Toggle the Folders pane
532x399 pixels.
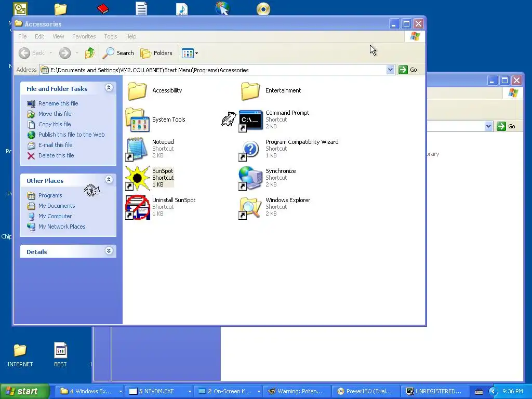(156, 53)
